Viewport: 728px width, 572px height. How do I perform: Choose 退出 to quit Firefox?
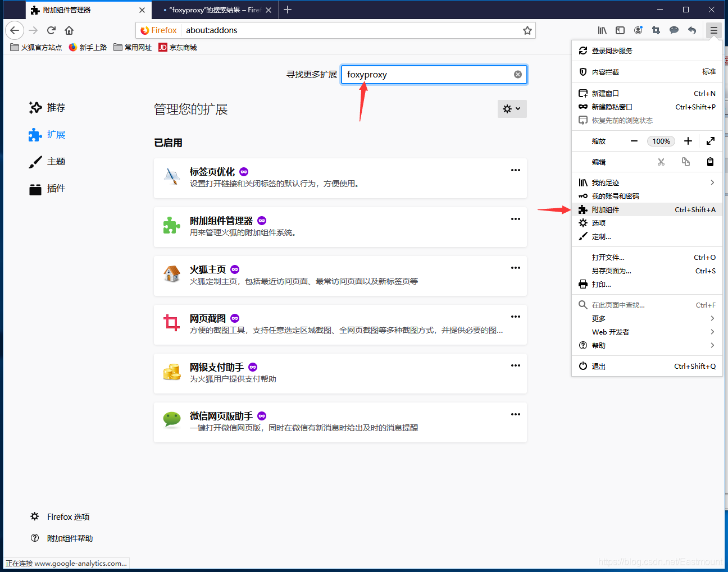(x=647, y=366)
